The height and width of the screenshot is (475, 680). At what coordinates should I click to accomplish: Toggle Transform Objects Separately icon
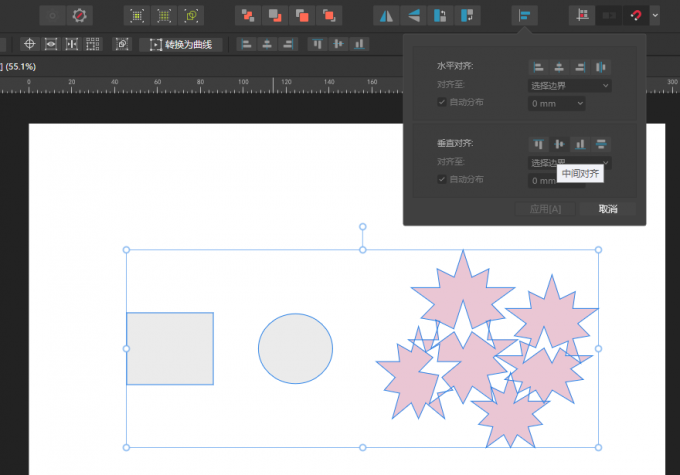92,44
